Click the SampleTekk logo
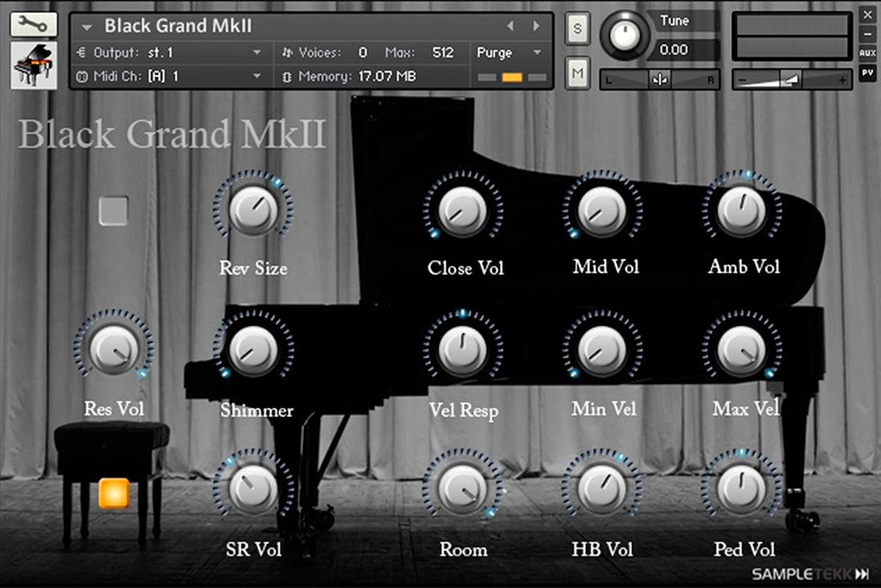Screen dimensions: 881x588 (x=810, y=573)
